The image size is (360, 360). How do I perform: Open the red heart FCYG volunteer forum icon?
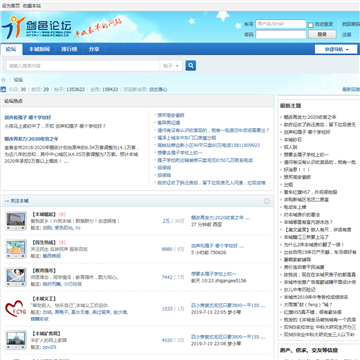pyautogui.click(x=15, y=309)
